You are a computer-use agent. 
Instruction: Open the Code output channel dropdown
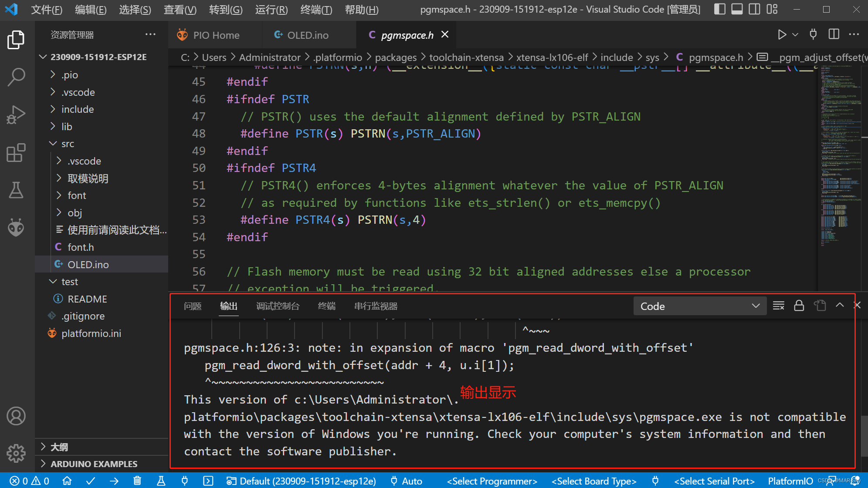pyautogui.click(x=699, y=306)
